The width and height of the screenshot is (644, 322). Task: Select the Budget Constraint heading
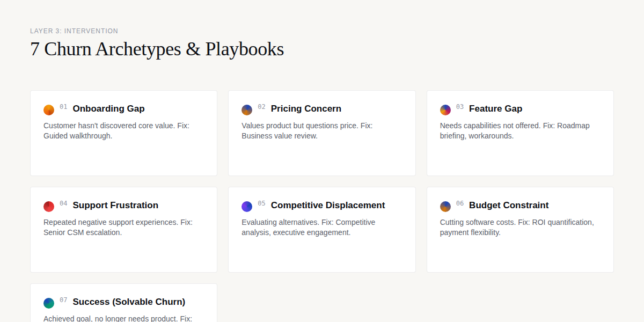tap(509, 205)
